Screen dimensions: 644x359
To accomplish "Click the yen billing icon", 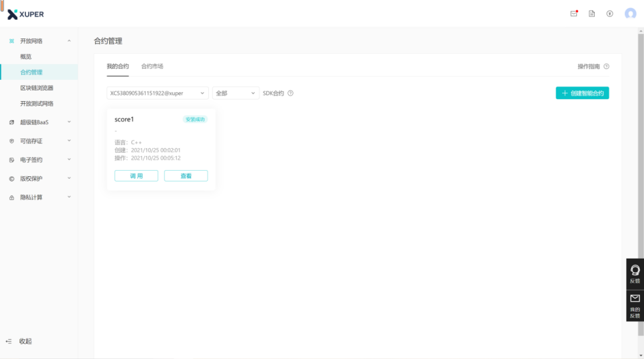I will point(609,13).
